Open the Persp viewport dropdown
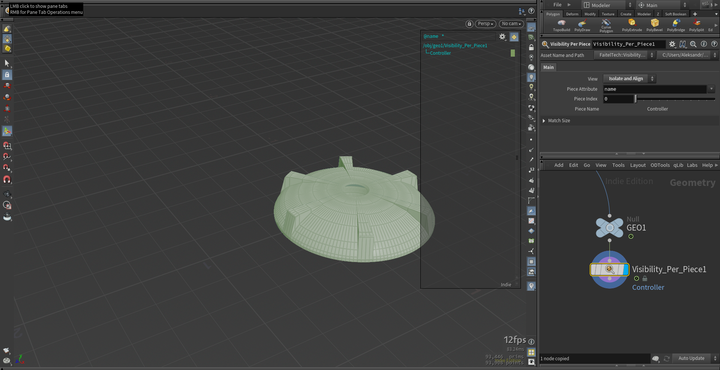Image resolution: width=720 pixels, height=370 pixels. (486, 23)
